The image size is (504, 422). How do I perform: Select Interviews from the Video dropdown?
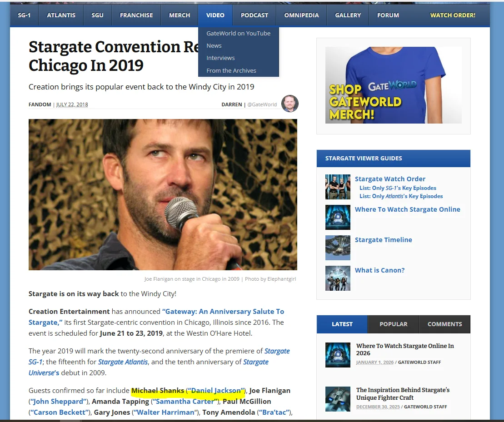[x=239, y=58]
